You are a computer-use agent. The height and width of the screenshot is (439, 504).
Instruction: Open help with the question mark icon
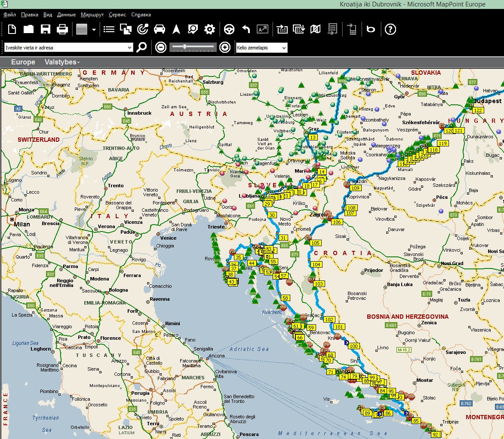click(x=390, y=30)
